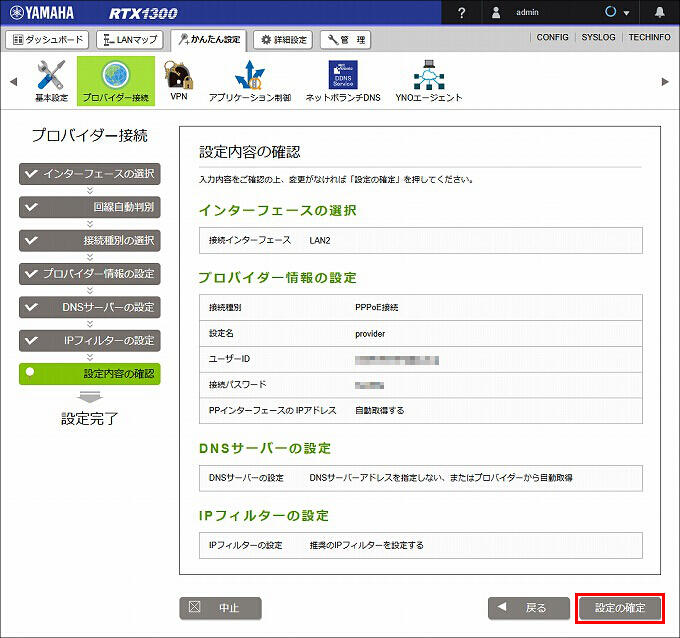Open the CONFIG link
680x638 pixels.
point(552,37)
